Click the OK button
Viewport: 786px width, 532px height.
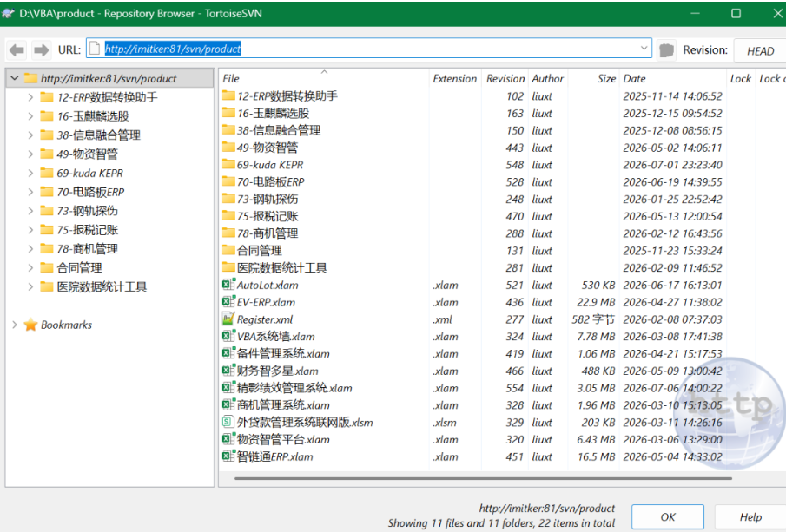pos(668,517)
